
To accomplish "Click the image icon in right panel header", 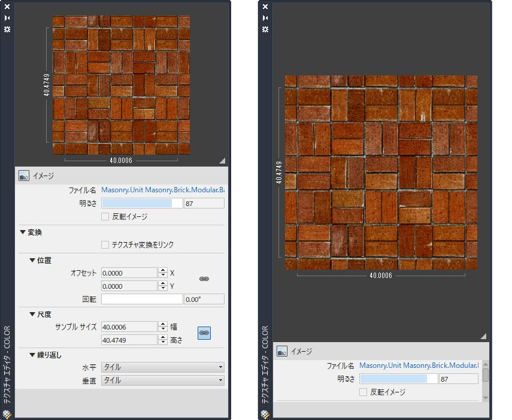I will pyautogui.click(x=282, y=351).
